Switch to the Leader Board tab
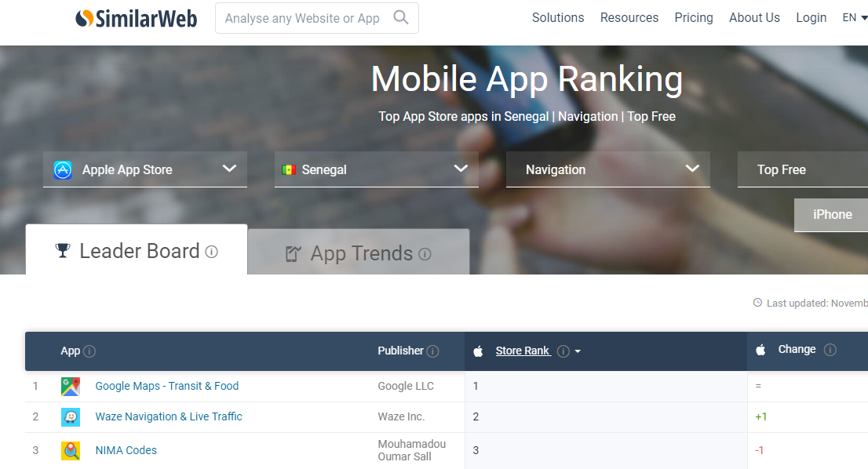 (137, 250)
